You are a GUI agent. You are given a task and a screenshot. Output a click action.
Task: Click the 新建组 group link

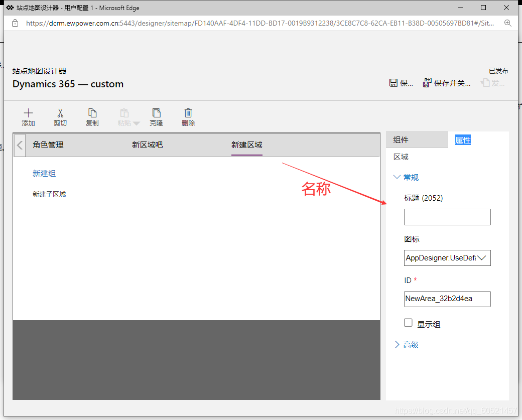tap(44, 174)
